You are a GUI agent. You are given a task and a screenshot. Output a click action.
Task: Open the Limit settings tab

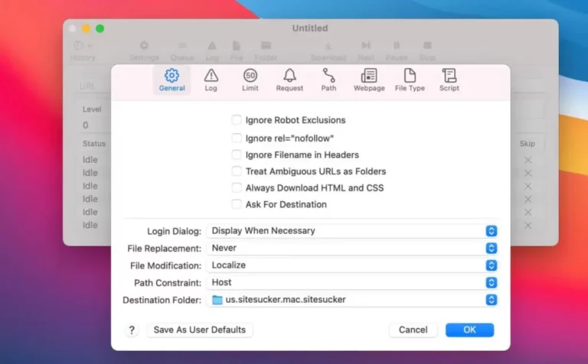(x=250, y=80)
